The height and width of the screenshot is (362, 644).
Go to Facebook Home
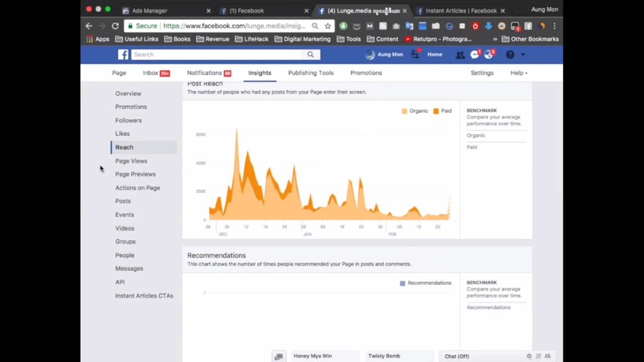(435, 55)
